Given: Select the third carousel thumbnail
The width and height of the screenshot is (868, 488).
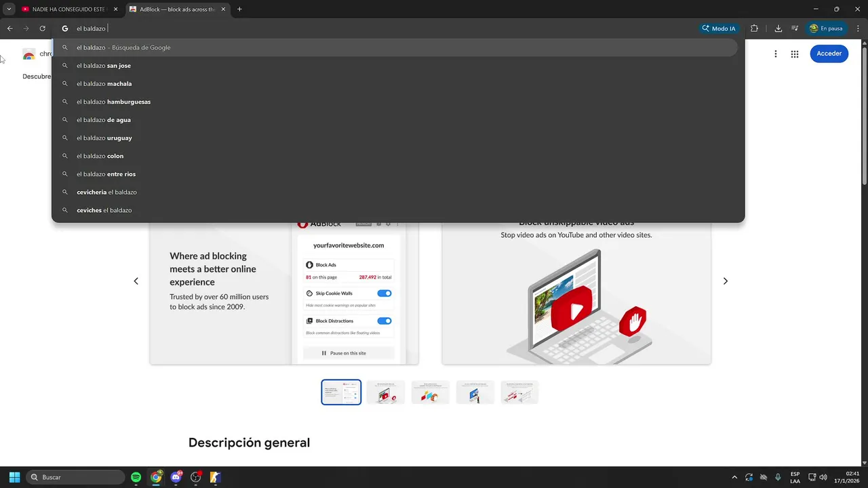Looking at the screenshot, I should point(431,392).
